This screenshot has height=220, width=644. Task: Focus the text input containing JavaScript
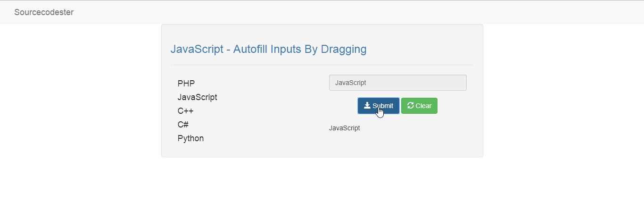coord(398,83)
